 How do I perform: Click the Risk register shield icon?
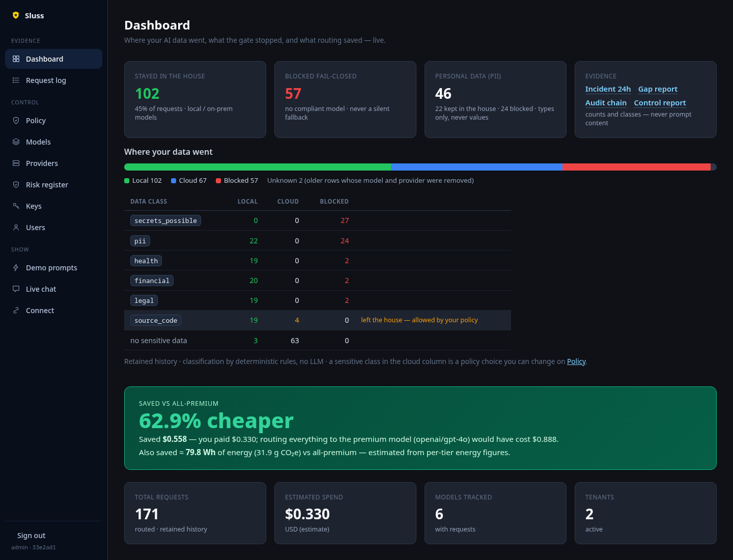pyautogui.click(x=16, y=185)
